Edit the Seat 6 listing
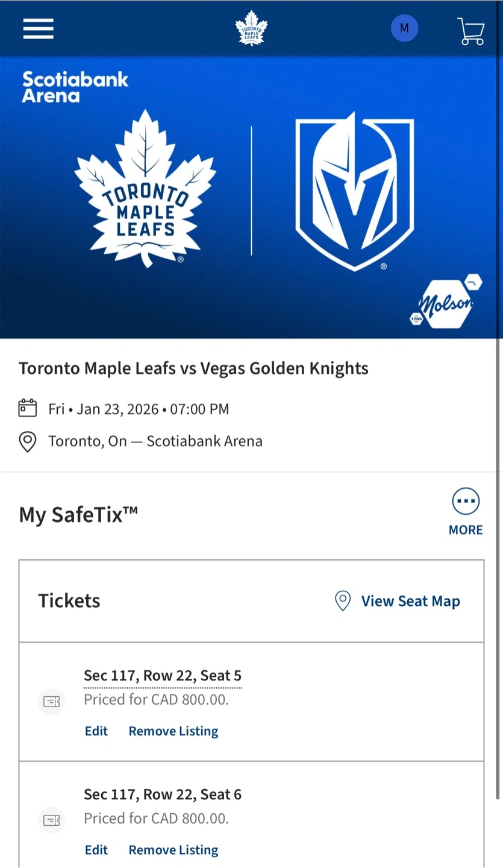This screenshot has height=868, width=503. pos(96,850)
